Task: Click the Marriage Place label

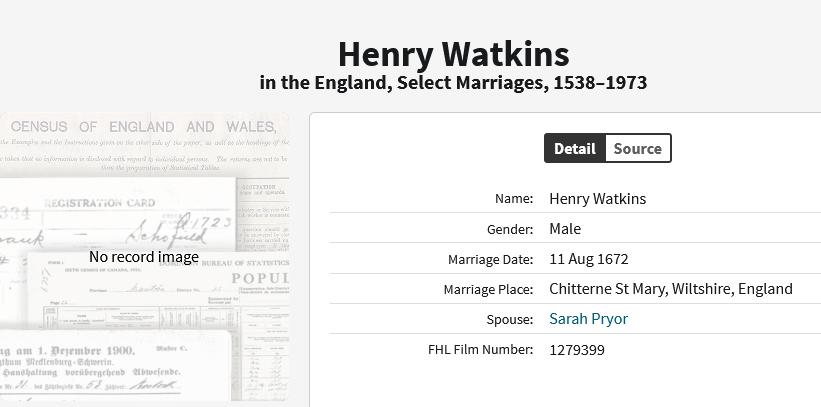Action: [x=488, y=290]
